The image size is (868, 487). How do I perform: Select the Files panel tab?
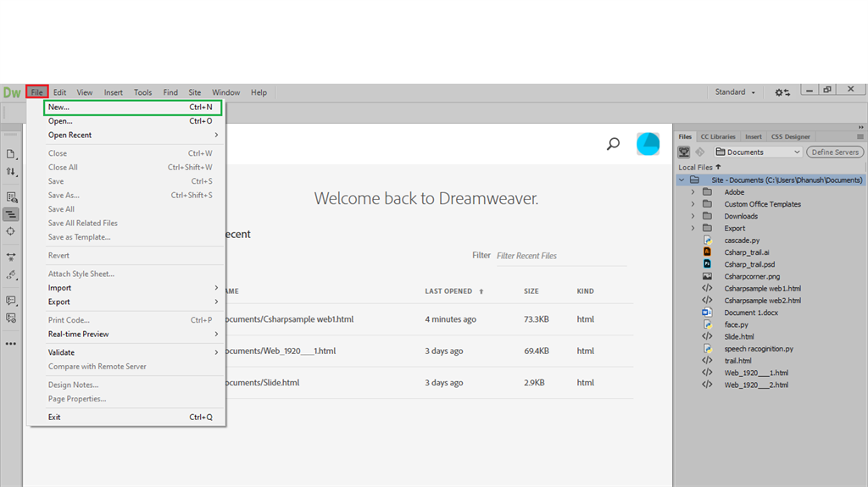point(685,136)
